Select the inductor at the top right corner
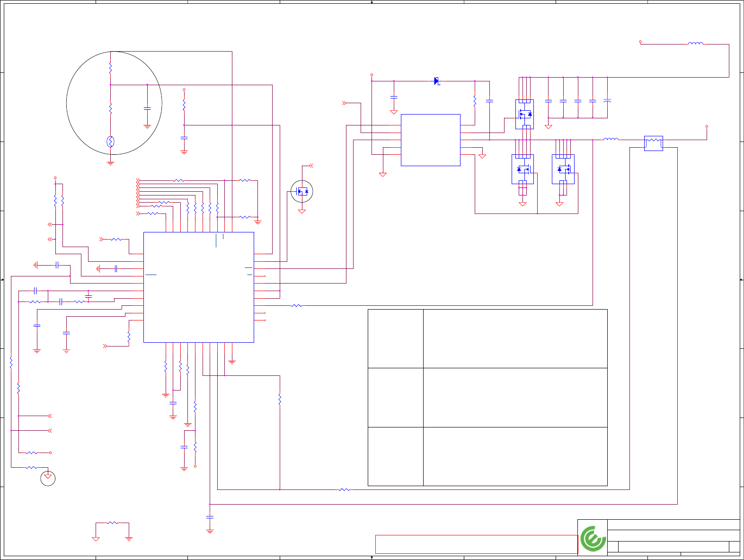The width and height of the screenshot is (744, 560). point(695,43)
